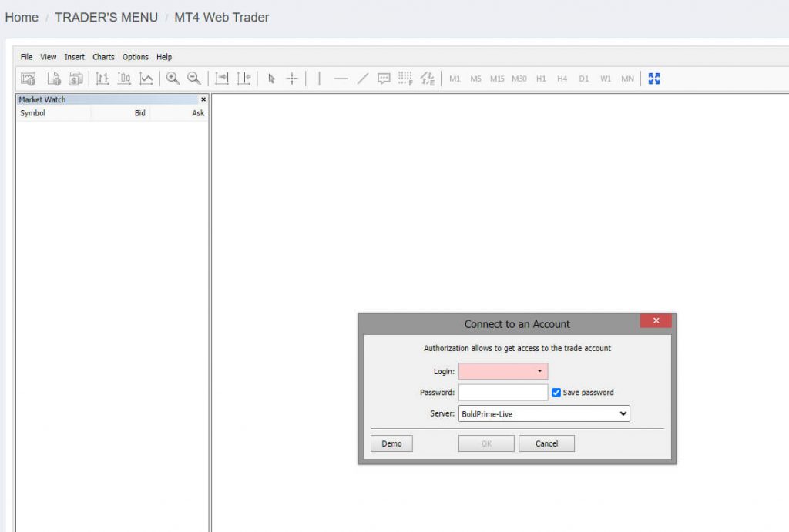Set timeframe to H1
789x532 pixels.
tap(541, 79)
